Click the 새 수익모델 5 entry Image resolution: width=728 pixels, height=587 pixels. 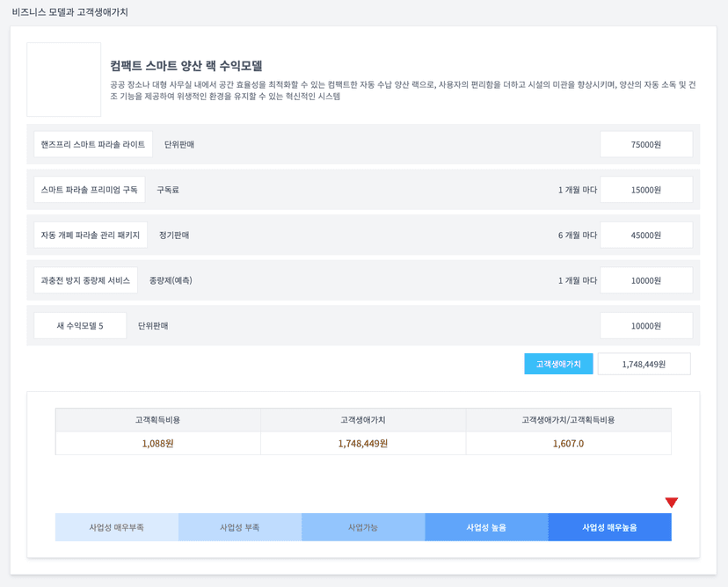pos(80,324)
